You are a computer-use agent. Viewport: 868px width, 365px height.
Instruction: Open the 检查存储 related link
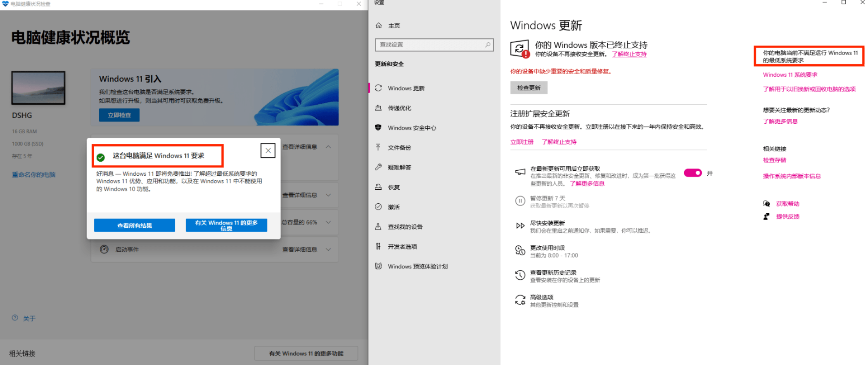pos(774,160)
